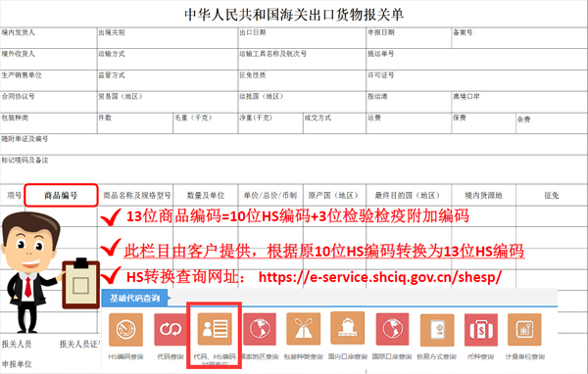Click the 报关人员 label

17,344
